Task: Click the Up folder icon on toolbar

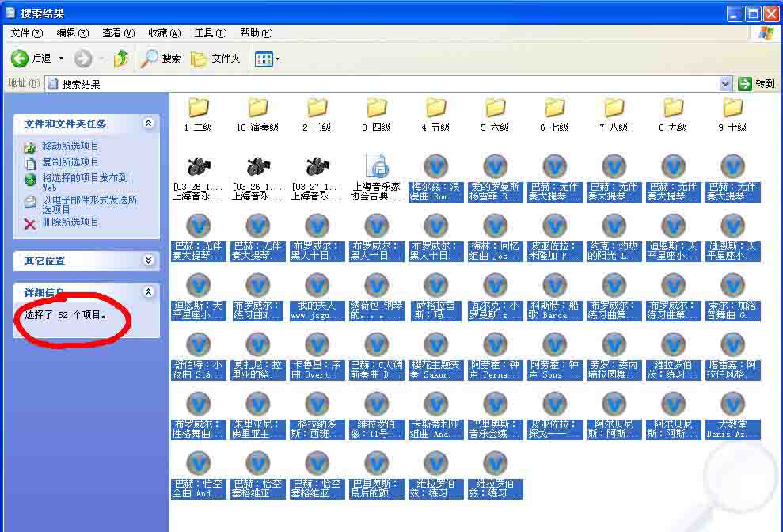Action: 120,57
